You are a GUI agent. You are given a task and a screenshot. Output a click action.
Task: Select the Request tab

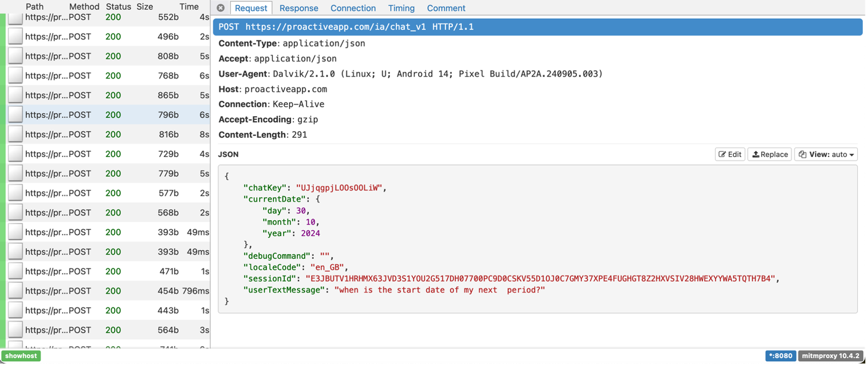251,8
